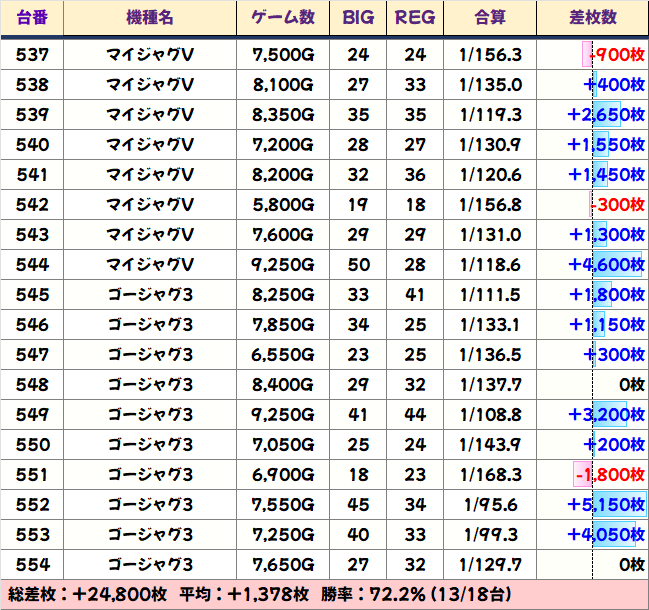649x610 pixels.
Task: Click the +200枚 difference value
Action: click(614, 444)
